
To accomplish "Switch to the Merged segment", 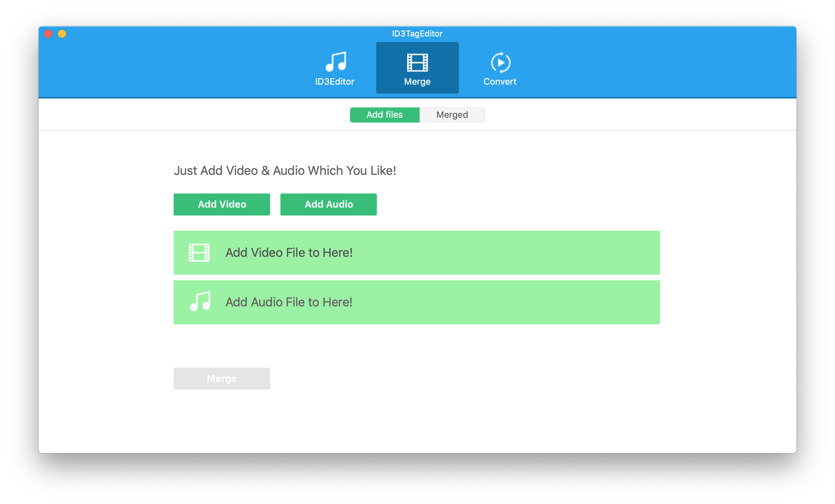I will coord(452,115).
